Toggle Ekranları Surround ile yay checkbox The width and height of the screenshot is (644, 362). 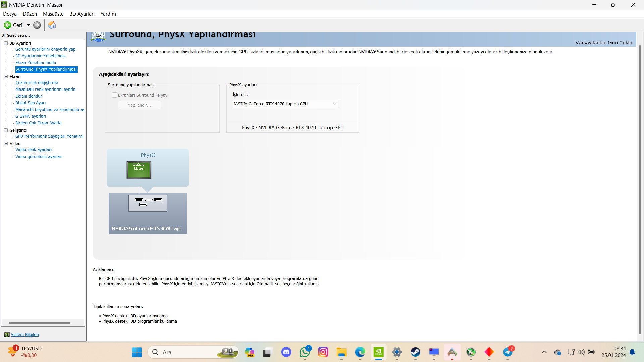(x=114, y=95)
